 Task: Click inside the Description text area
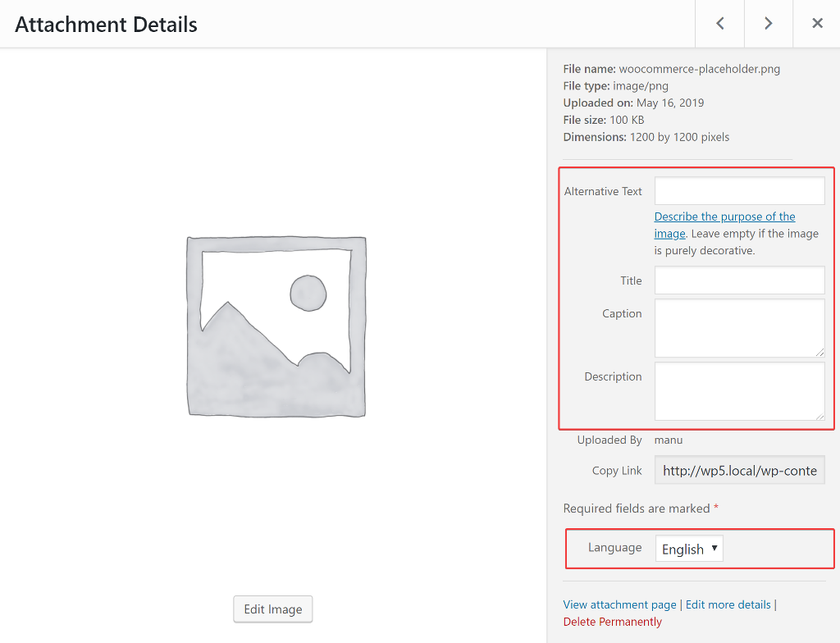[739, 390]
